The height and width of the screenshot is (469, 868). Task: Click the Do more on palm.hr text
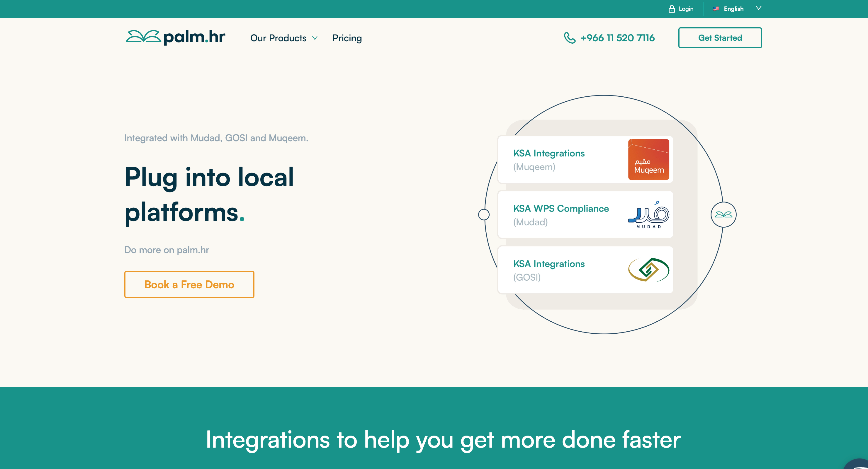pos(167,250)
